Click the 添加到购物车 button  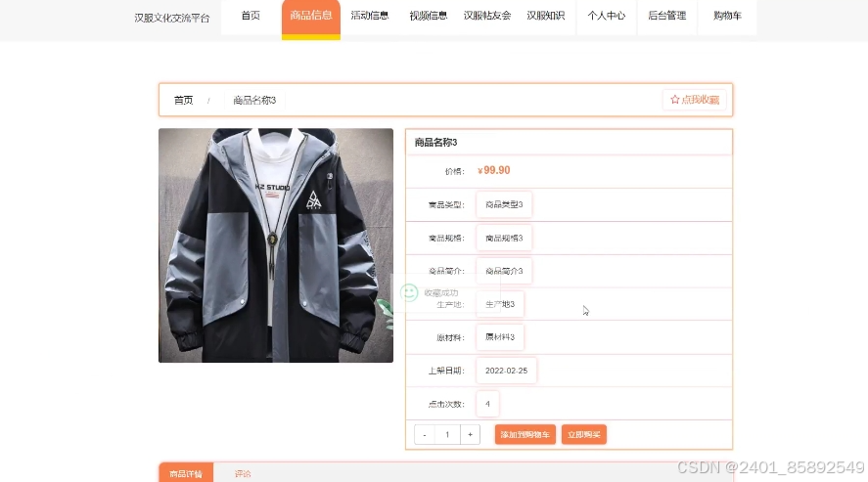pyautogui.click(x=525, y=434)
